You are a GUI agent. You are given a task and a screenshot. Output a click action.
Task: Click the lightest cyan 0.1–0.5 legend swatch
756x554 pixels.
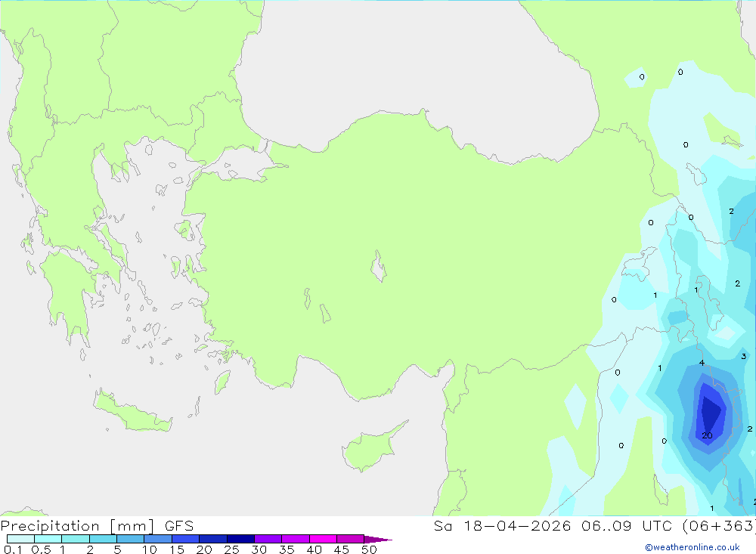(x=20, y=539)
